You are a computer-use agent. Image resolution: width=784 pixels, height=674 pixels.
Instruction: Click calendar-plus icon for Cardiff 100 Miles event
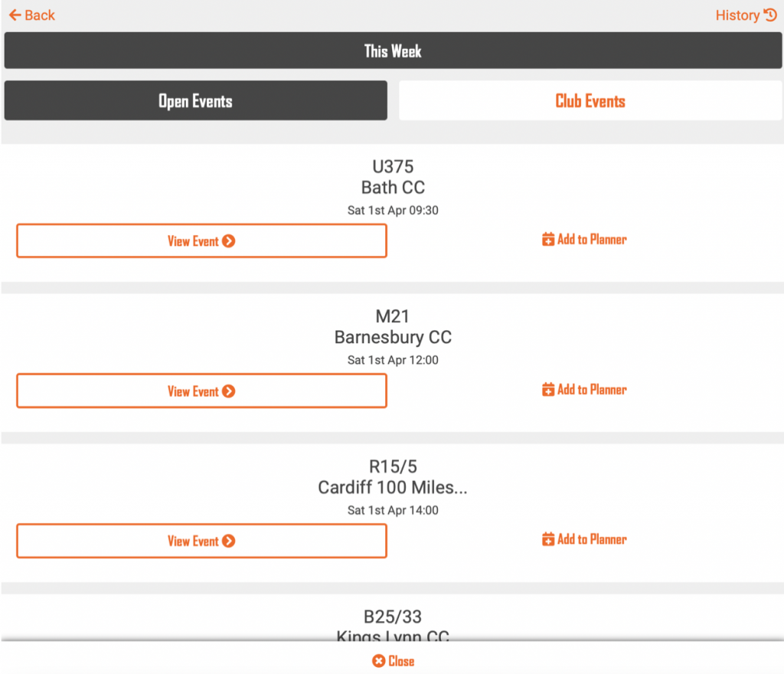[548, 540]
